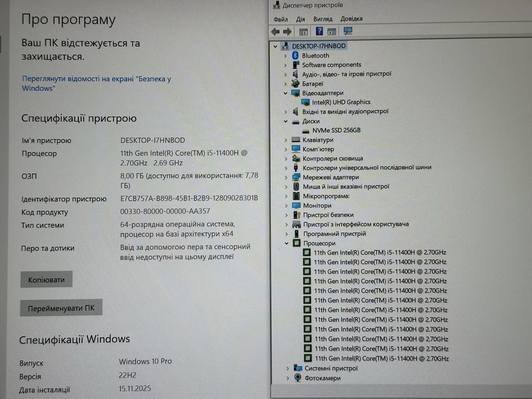This screenshot has width=532, height=399.
Task: Click the Відеоадаптери display adapter icon
Action: [295, 93]
